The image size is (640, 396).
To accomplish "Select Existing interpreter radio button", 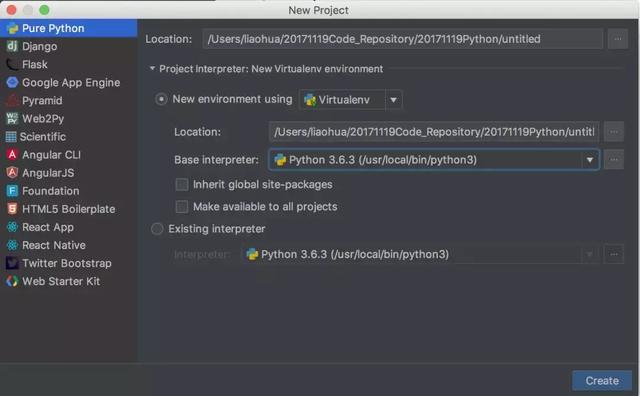I will [157, 229].
